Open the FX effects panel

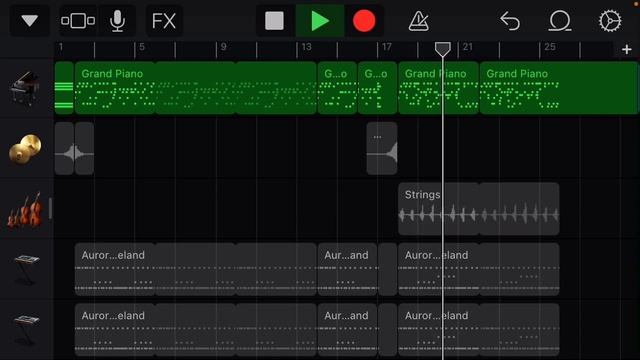[164, 20]
